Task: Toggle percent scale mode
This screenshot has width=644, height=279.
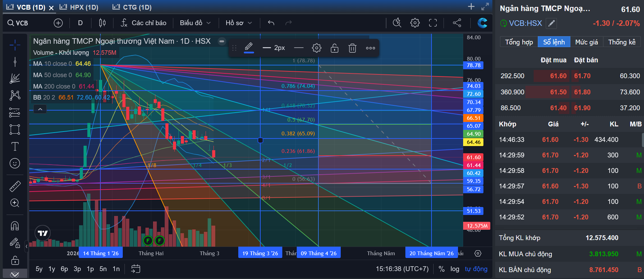Action: (442, 269)
